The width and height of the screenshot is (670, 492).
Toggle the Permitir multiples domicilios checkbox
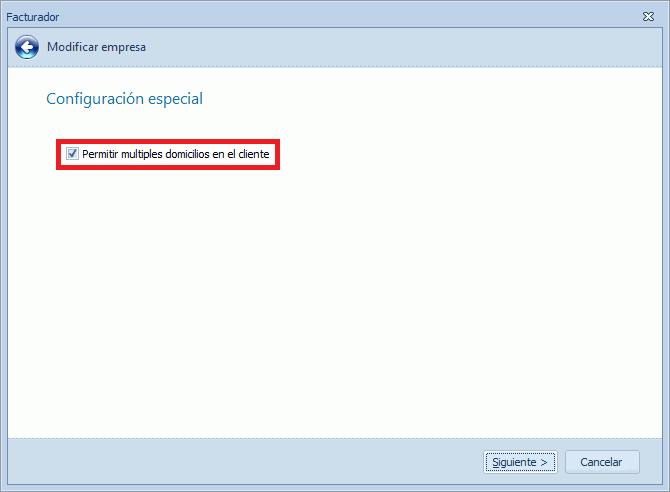click(x=72, y=153)
